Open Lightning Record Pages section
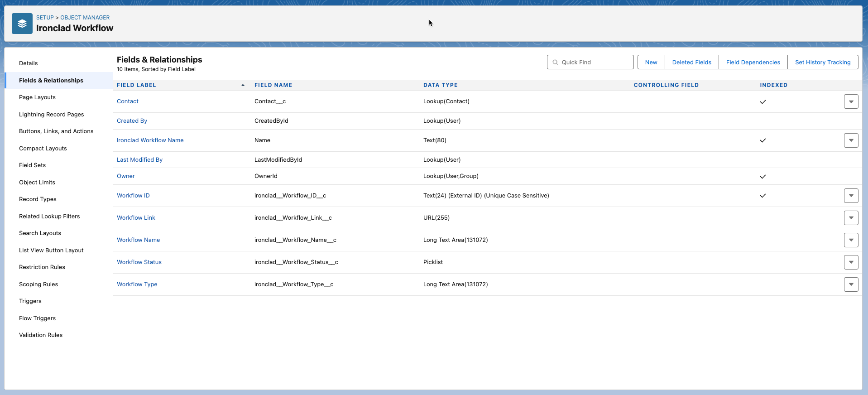 click(x=52, y=115)
